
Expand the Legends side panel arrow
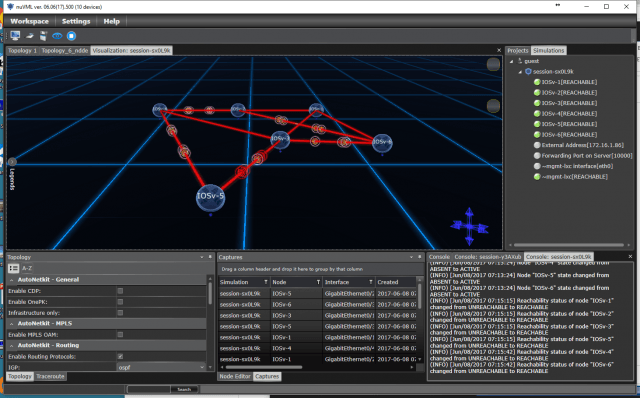pyautogui.click(x=12, y=162)
